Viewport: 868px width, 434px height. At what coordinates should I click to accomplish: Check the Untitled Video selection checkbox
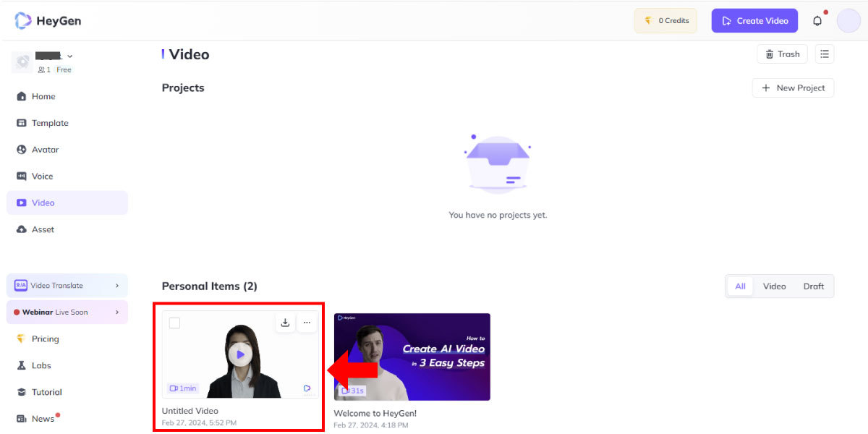[x=174, y=323]
